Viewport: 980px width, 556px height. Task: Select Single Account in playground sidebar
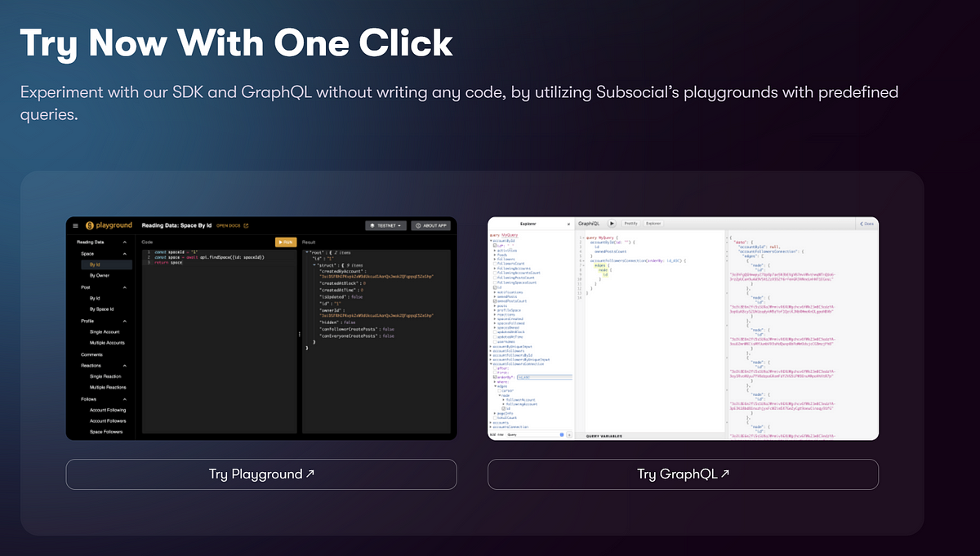tap(105, 331)
